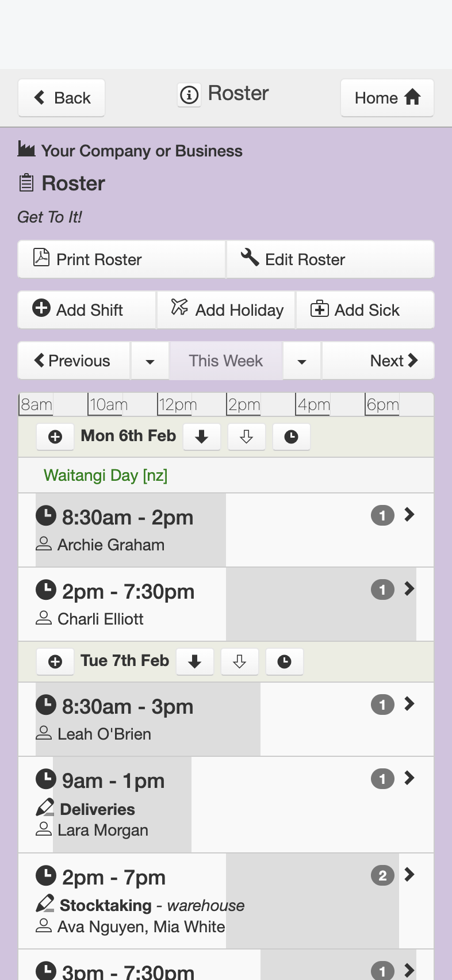Add a shift on Tue 7th Feb

coord(55,661)
